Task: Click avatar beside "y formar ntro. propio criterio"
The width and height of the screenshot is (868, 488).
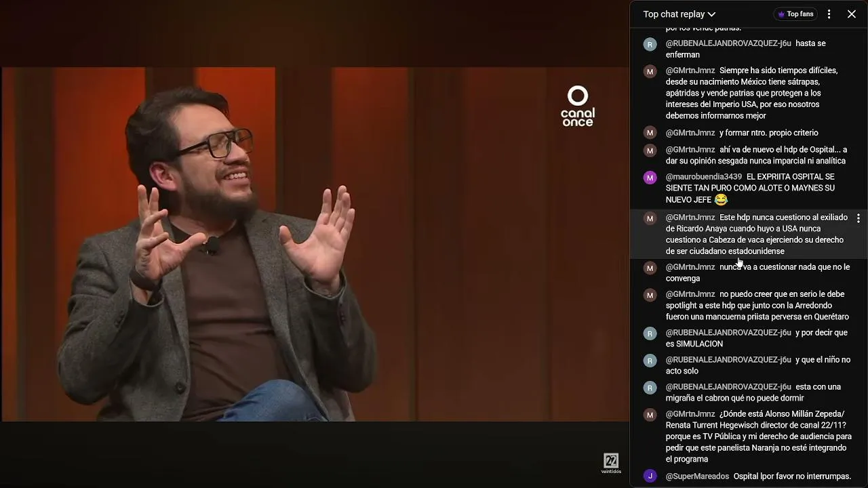Action: coord(650,133)
